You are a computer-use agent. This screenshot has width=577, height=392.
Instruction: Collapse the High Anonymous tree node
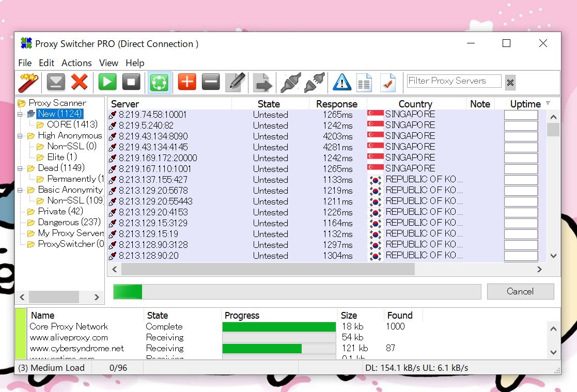pyautogui.click(x=20, y=136)
